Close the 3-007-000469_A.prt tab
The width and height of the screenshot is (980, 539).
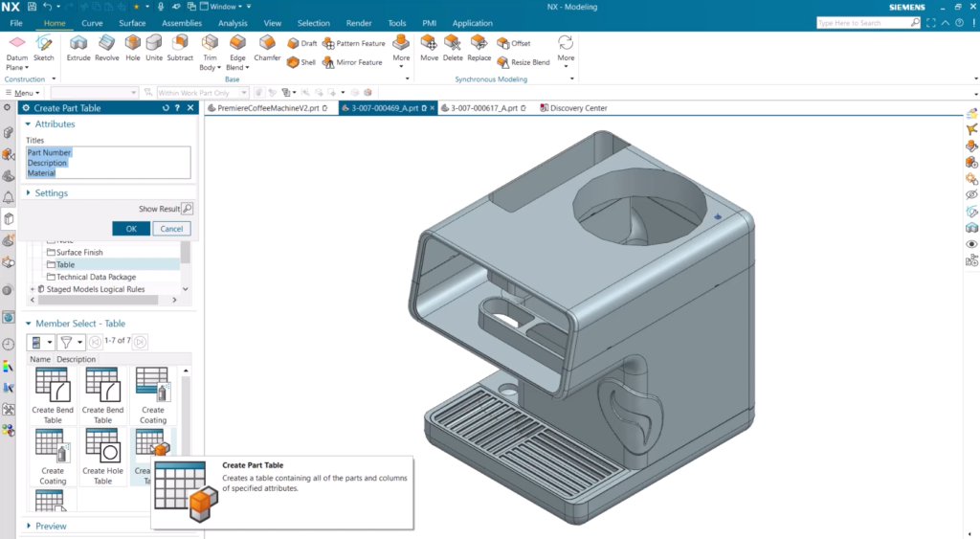pos(432,108)
